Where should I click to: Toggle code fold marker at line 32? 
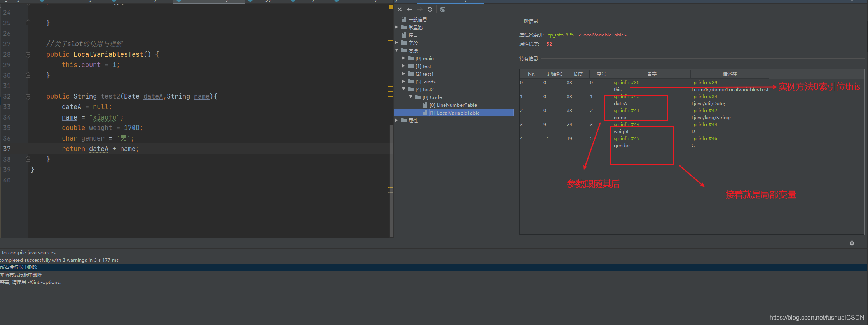(28, 97)
